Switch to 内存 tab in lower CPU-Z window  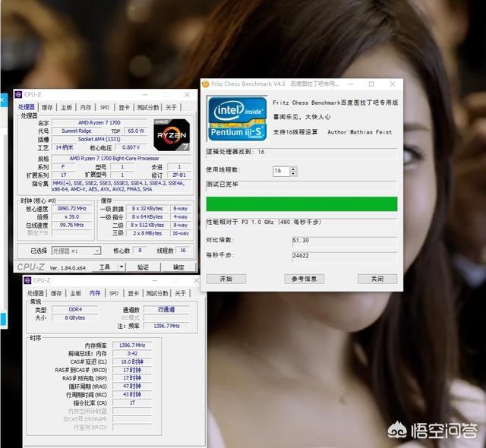pos(95,293)
